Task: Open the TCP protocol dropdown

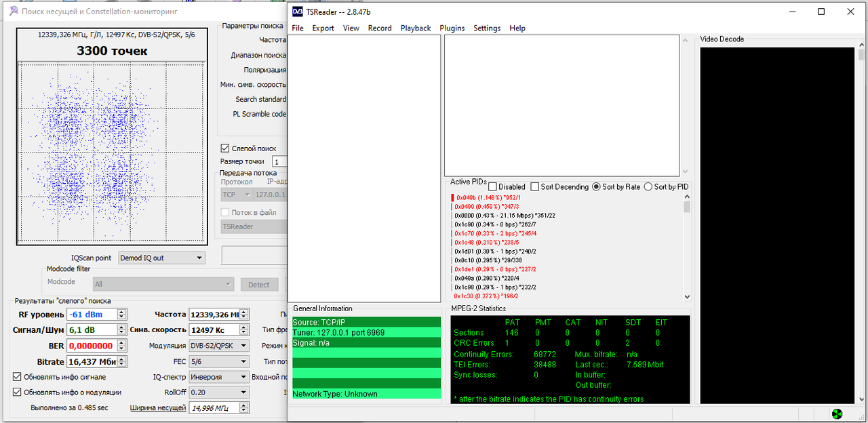Action: 237,195
